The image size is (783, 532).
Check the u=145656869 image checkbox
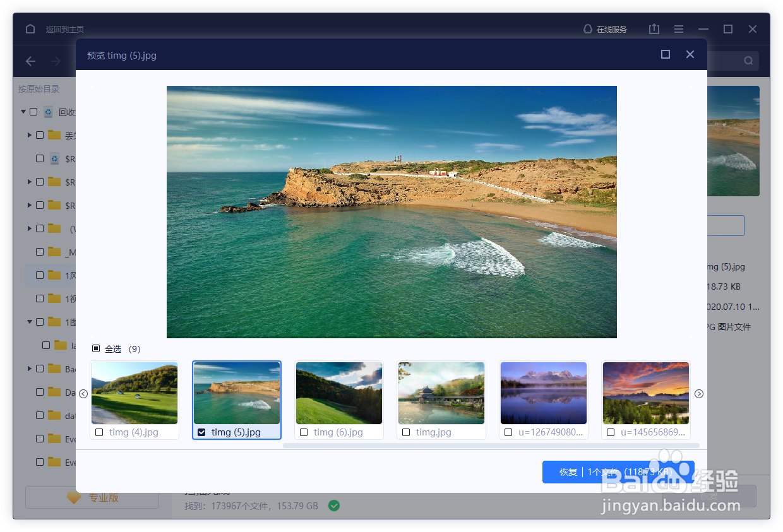point(611,432)
